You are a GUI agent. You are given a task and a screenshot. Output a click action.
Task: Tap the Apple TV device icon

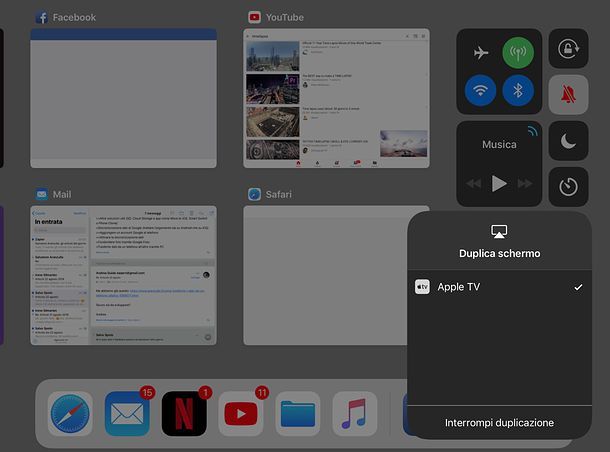pos(422,287)
